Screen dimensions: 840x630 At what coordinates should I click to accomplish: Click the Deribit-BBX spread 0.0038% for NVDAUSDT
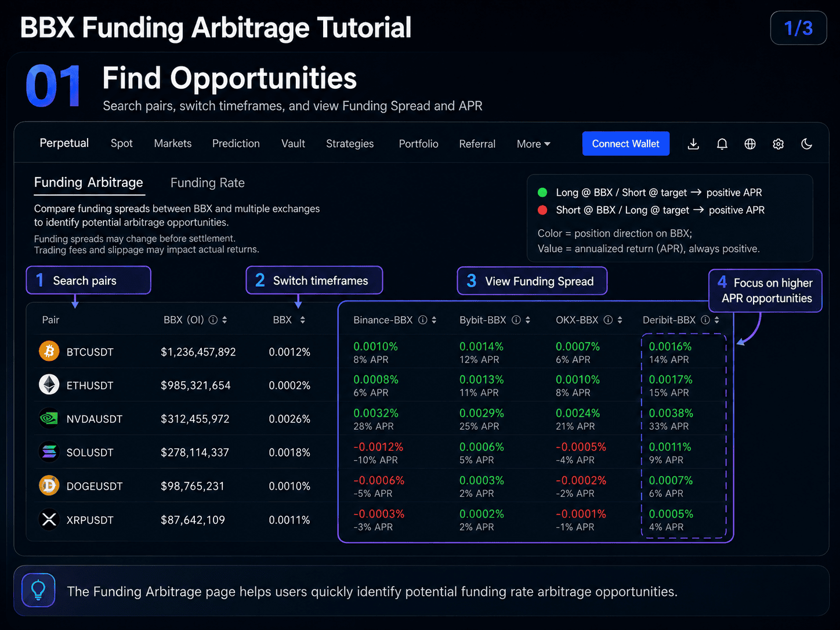tap(671, 414)
